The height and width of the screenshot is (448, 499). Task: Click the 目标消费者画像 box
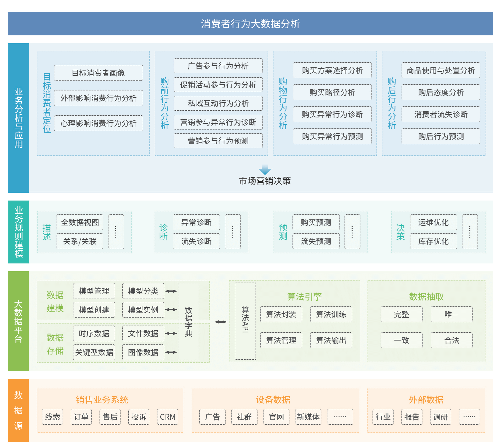click(x=98, y=73)
